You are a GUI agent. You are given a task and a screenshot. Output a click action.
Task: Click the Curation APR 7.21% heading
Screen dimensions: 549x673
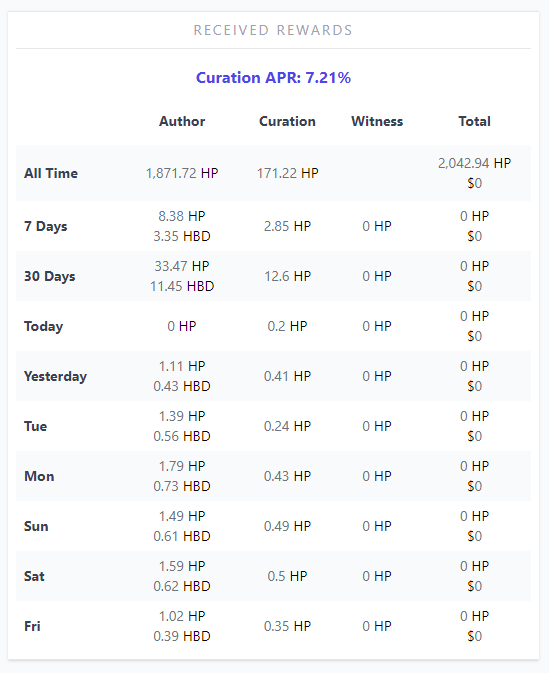[x=273, y=78]
